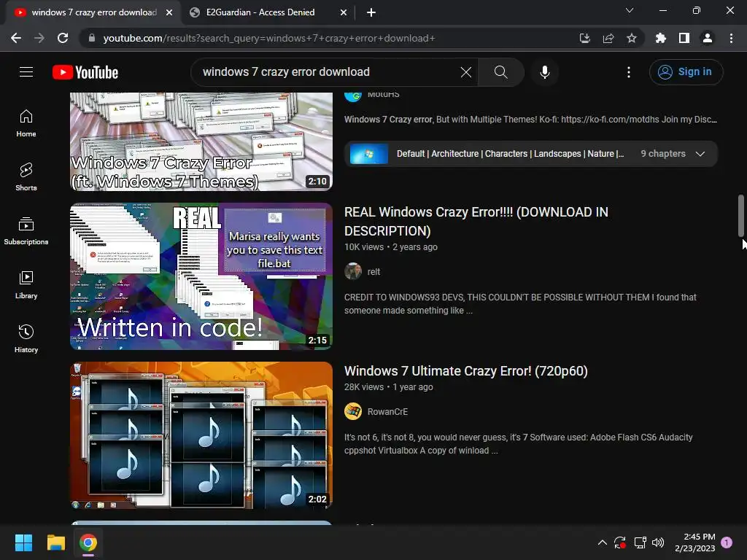Click the Sign in button
The image size is (747, 560).
click(x=686, y=72)
